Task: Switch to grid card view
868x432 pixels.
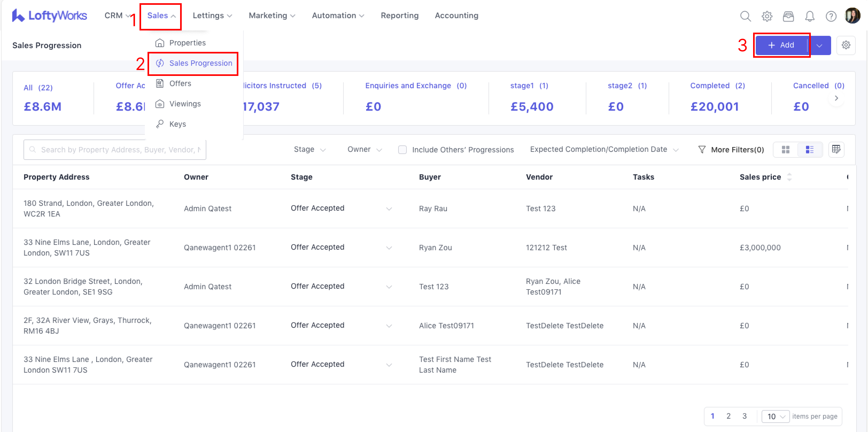Action: (x=785, y=150)
